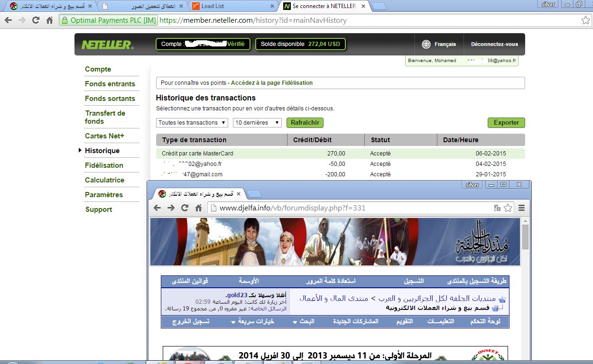The image size is (593, 364).
Task: Open Fonds entrants in the sidebar
Action: 110,84
